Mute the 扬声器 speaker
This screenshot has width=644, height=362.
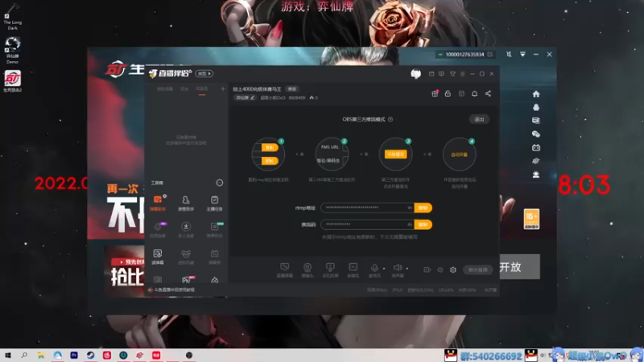pyautogui.click(x=397, y=270)
